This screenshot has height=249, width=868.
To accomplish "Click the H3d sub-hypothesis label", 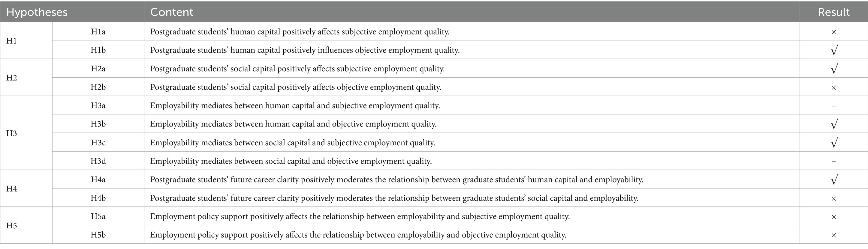I will coord(98,161).
